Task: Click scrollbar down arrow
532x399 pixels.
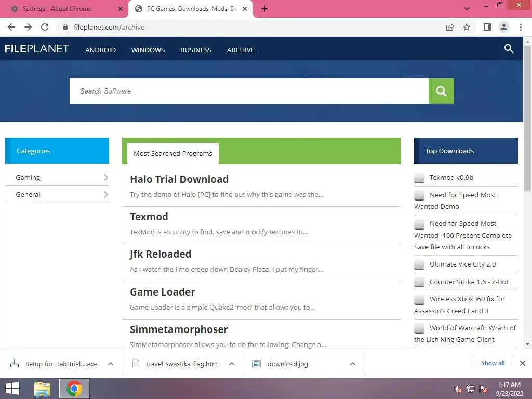Action: pyautogui.click(x=528, y=344)
